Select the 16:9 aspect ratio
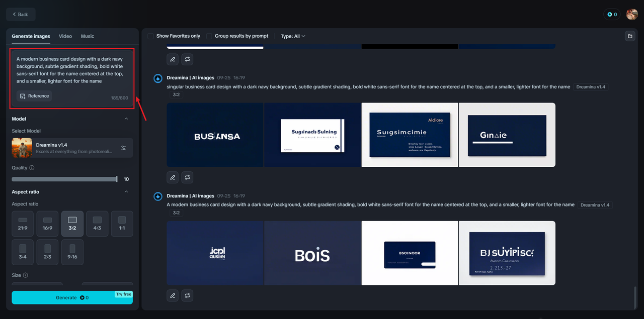This screenshot has height=319, width=644. (47, 224)
